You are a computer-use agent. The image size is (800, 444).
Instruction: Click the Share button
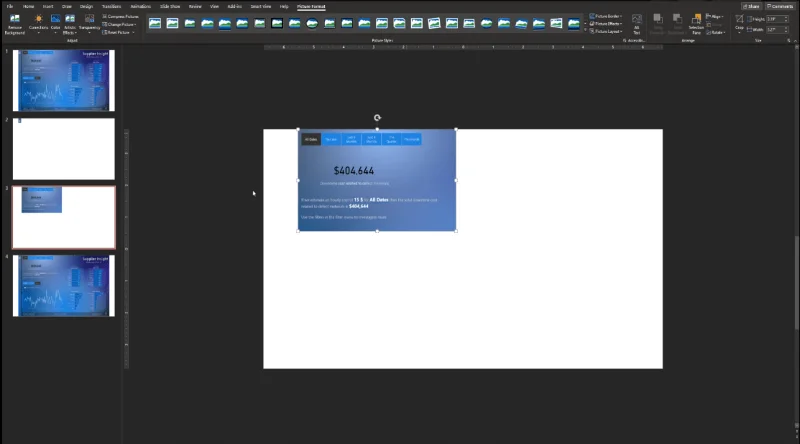tap(751, 6)
